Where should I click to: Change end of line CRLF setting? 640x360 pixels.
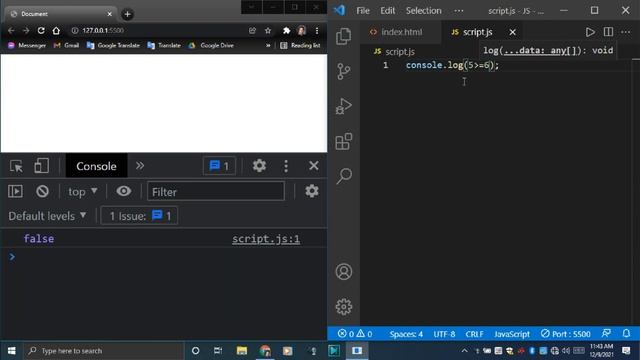tap(474, 334)
